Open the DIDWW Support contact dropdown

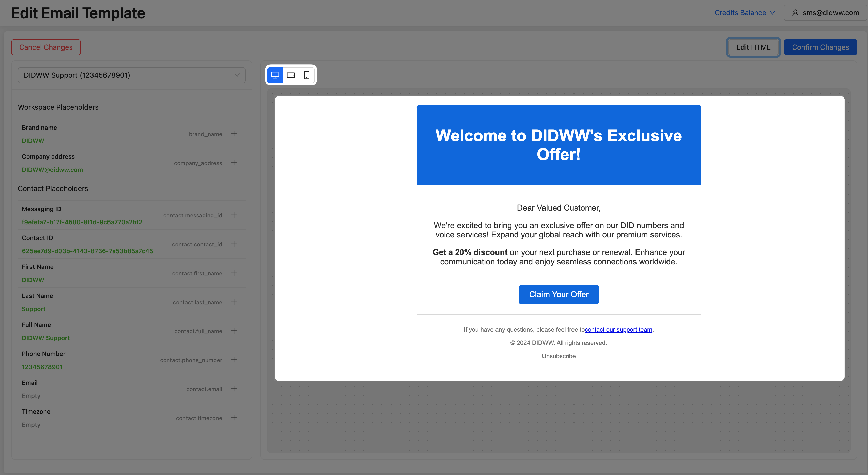point(131,75)
